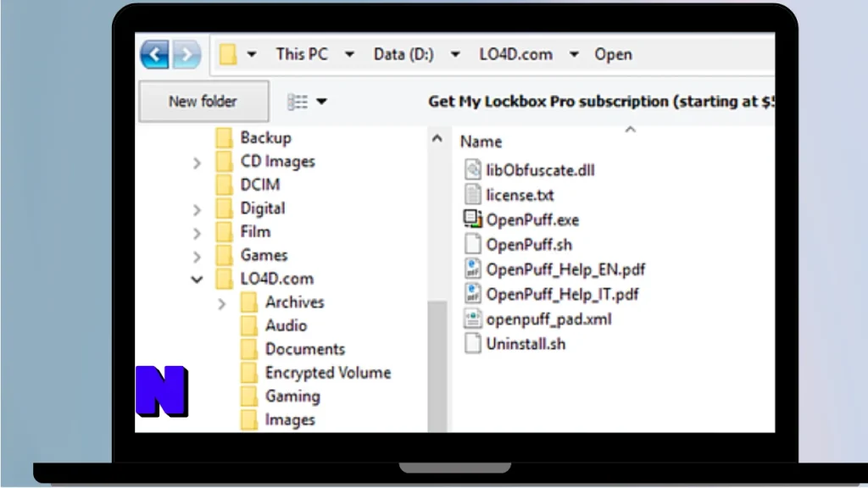The image size is (868, 488).
Task: Click the Archives folder icon
Action: tap(249, 302)
